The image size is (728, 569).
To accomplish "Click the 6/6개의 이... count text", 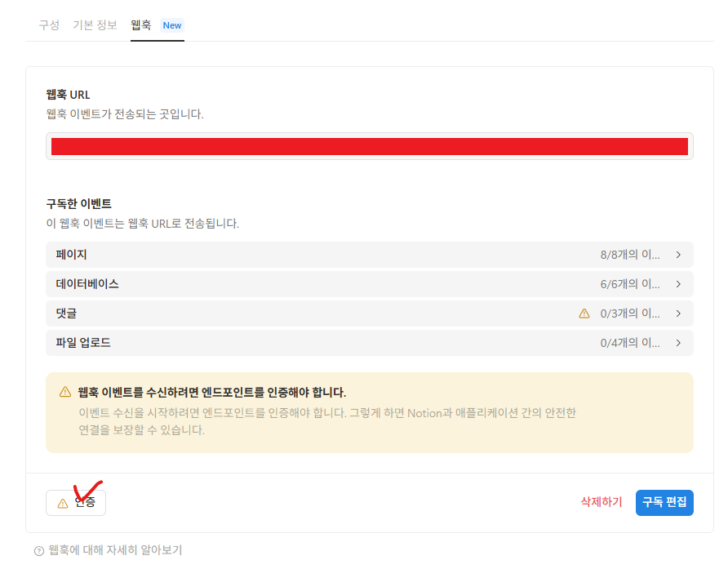I will coord(629,284).
